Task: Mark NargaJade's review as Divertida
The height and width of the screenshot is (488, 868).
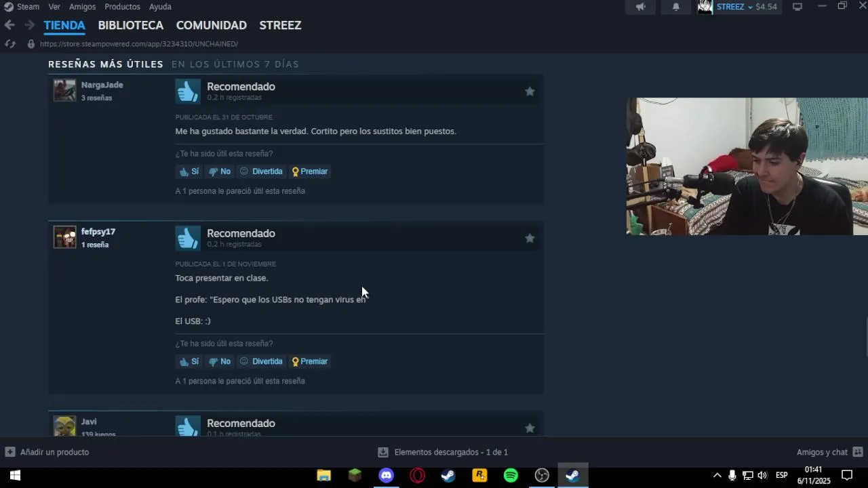Action: [261, 171]
